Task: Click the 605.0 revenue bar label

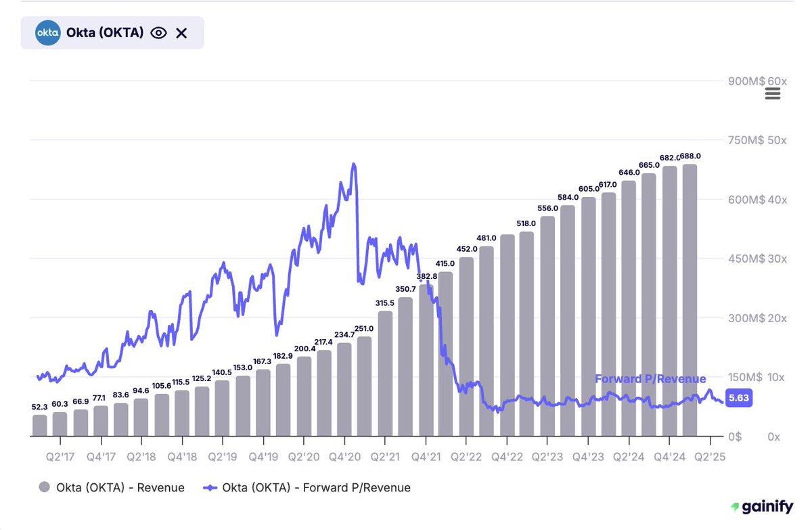Action: tap(589, 189)
